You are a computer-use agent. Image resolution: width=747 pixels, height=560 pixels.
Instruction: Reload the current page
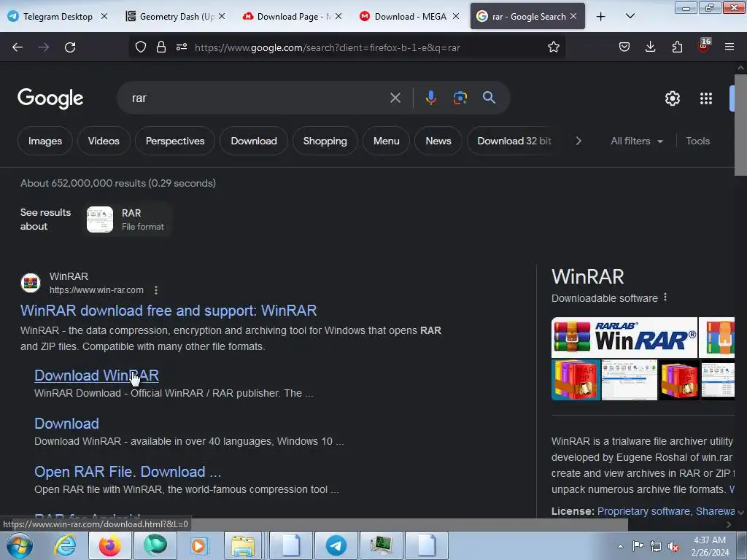(70, 47)
